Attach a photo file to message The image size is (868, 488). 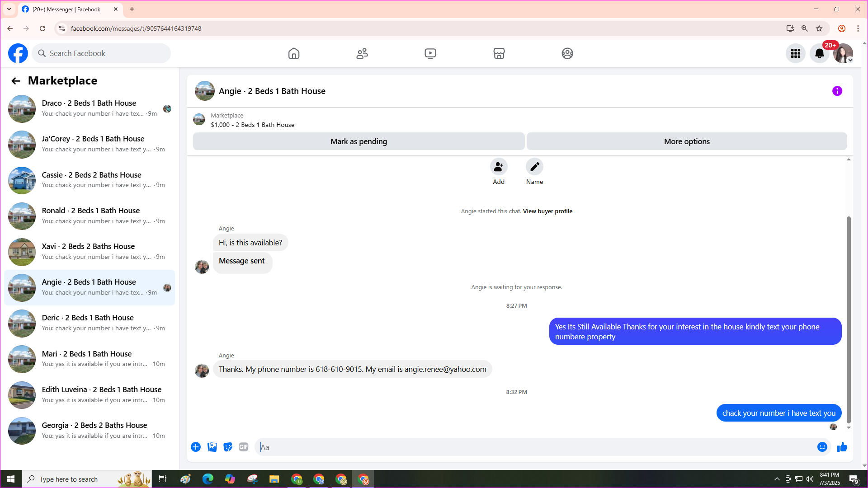pos(212,447)
